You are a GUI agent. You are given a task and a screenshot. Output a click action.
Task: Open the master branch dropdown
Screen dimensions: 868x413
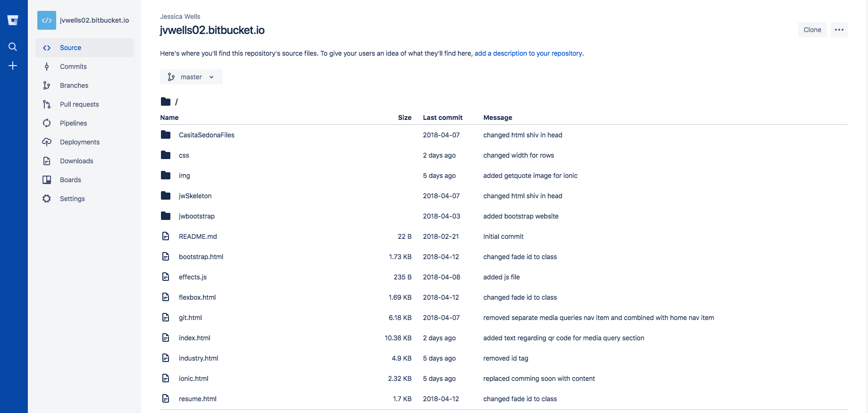coord(191,77)
